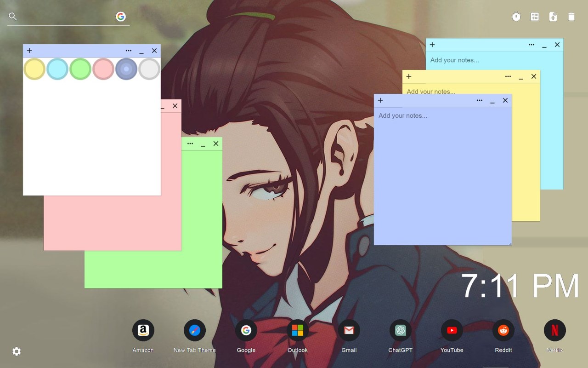Click the Google logo in the search bar
The height and width of the screenshot is (368, 588).
[x=121, y=17]
